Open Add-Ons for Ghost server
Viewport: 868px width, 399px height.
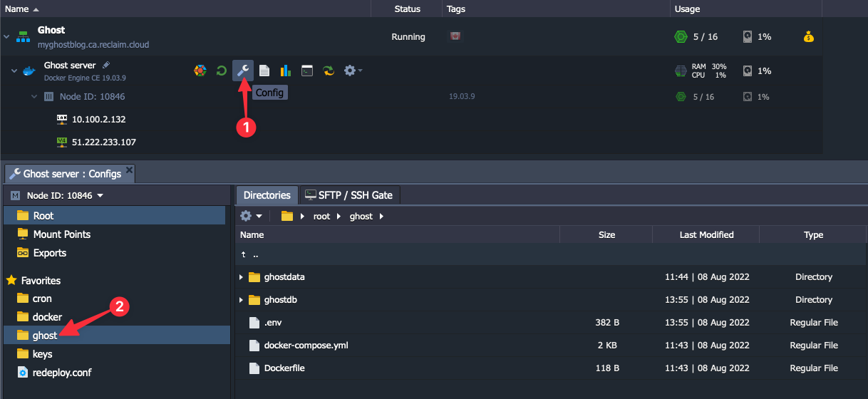(x=201, y=71)
